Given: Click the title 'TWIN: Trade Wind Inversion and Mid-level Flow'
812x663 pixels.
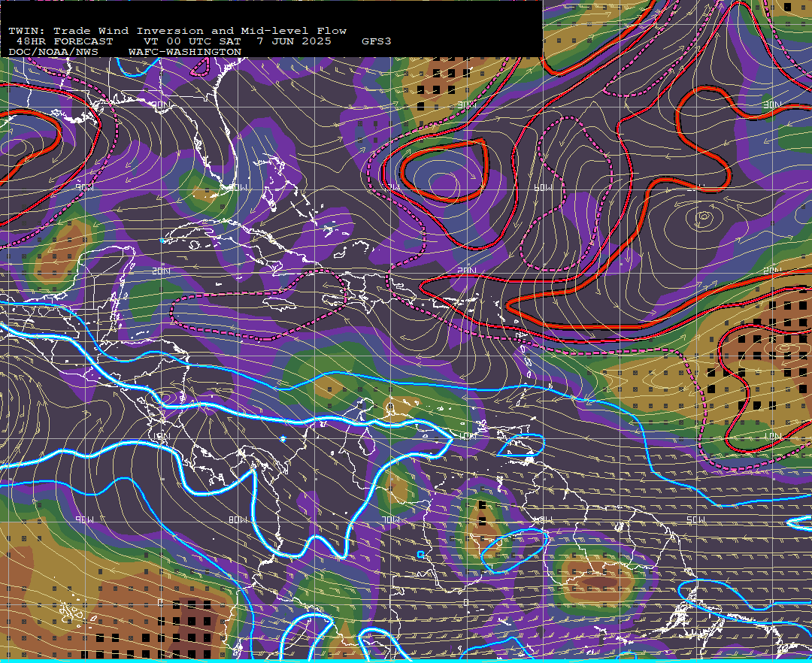Looking at the screenshot, I should tap(177, 31).
